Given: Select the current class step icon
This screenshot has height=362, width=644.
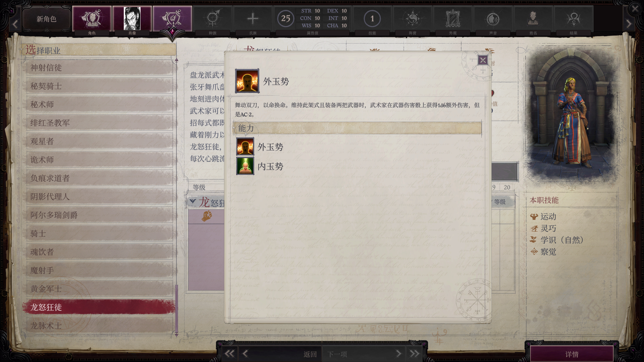Looking at the screenshot, I should (x=172, y=19).
